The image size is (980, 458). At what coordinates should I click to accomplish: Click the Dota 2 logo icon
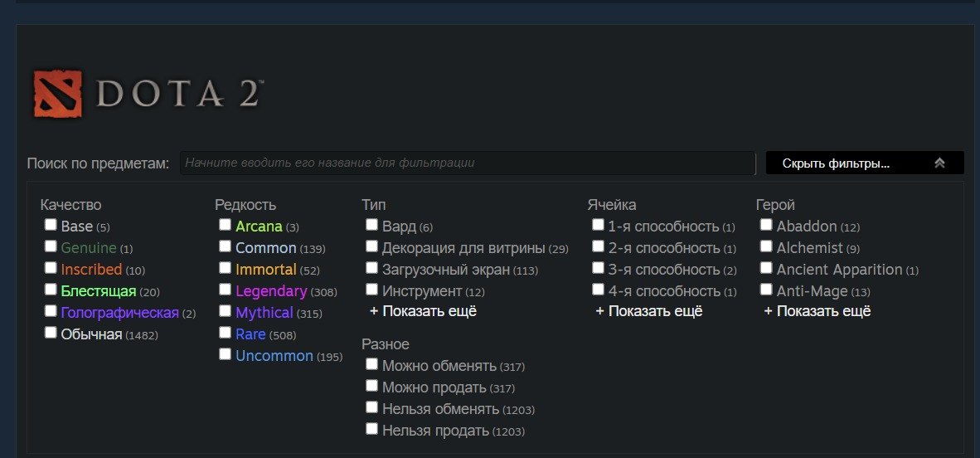57,94
